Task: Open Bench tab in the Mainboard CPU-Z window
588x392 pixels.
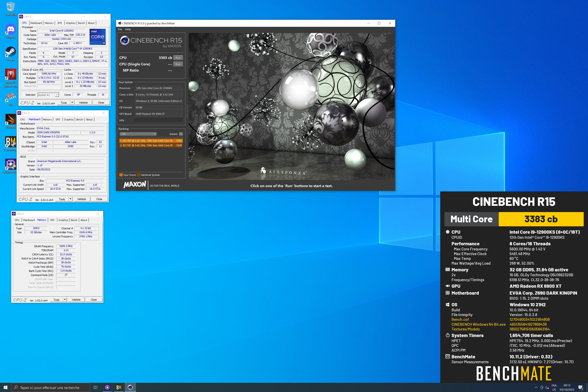Action: tap(79, 119)
